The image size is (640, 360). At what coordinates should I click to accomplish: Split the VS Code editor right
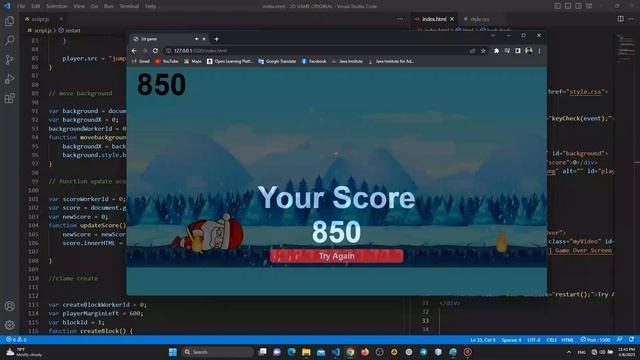coord(620,19)
